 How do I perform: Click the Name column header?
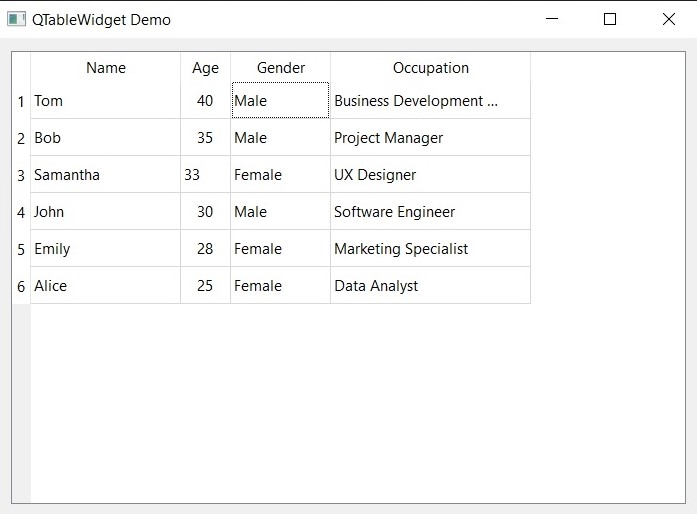click(105, 68)
